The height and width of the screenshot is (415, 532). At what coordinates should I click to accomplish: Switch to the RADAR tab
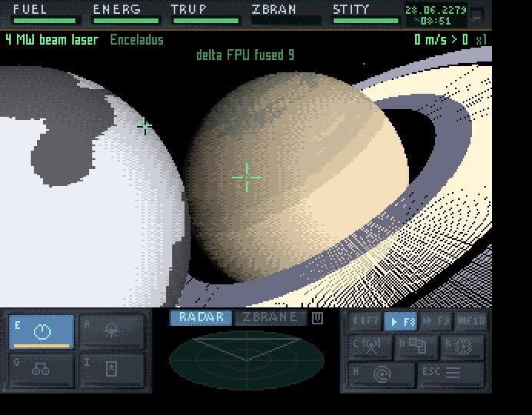pos(201,317)
